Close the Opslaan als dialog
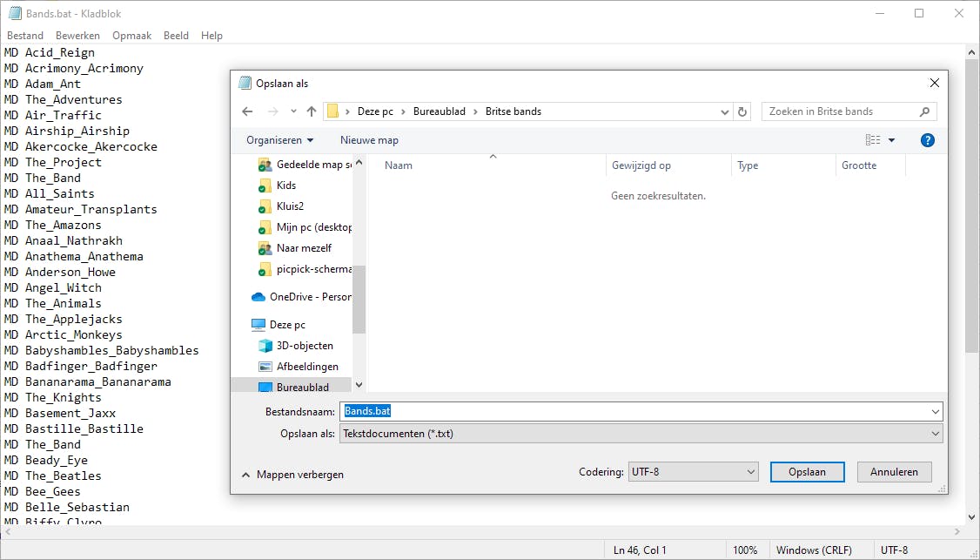Image resolution: width=980 pixels, height=560 pixels. point(935,83)
